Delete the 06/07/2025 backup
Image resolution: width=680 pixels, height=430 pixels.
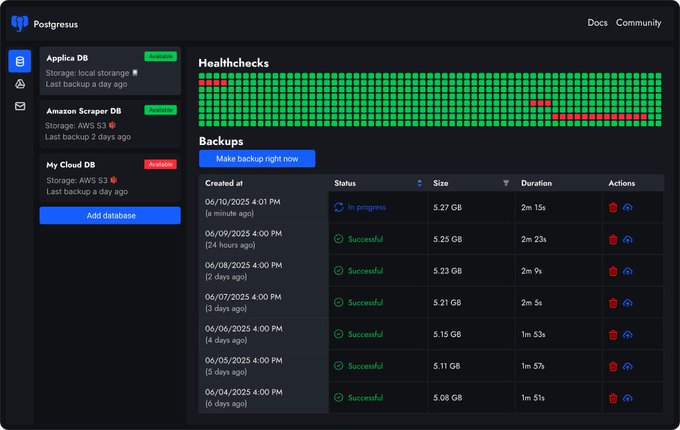[x=613, y=303]
